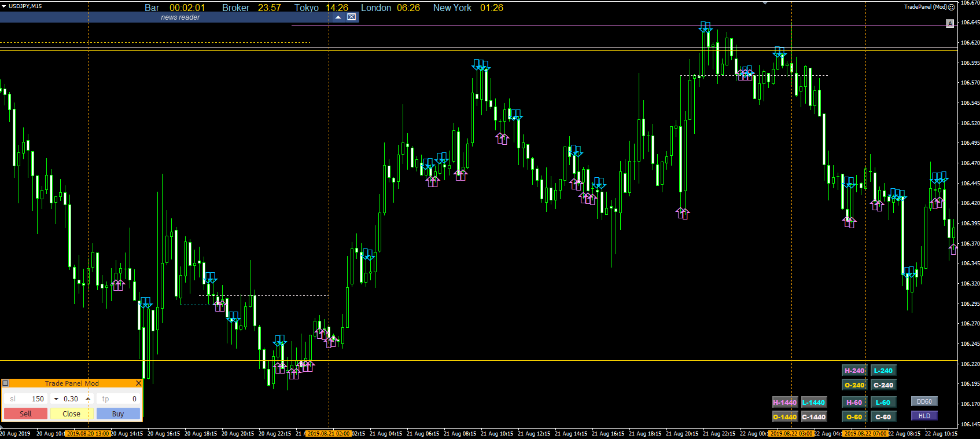
Task: Click the grey DD60 button
Action: [924, 401]
